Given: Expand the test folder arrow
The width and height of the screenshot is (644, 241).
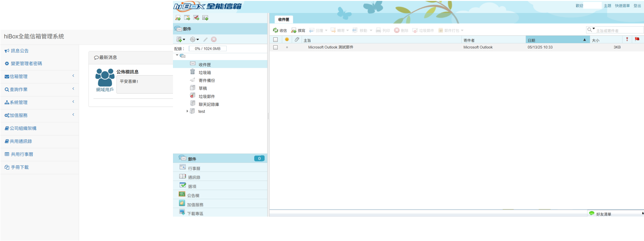Looking at the screenshot, I should click(x=187, y=111).
